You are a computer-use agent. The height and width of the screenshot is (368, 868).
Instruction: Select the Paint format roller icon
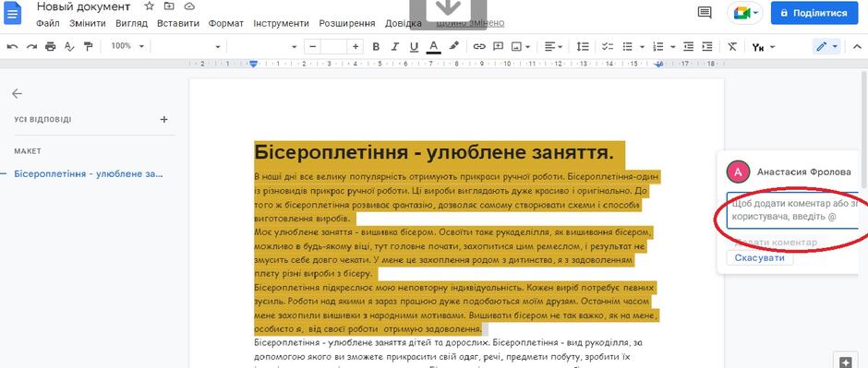pyautogui.click(x=88, y=47)
